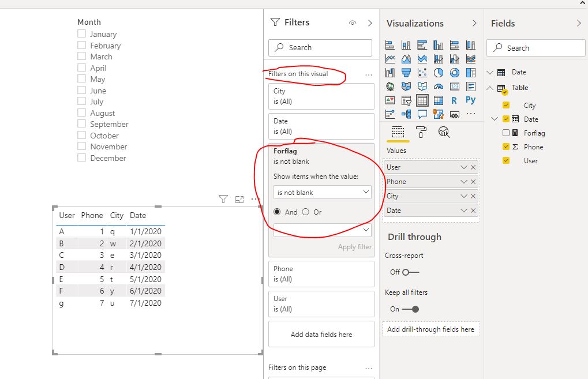Image resolution: width=588 pixels, height=379 pixels.
Task: Select the donut chart visualization
Action: 455,73
